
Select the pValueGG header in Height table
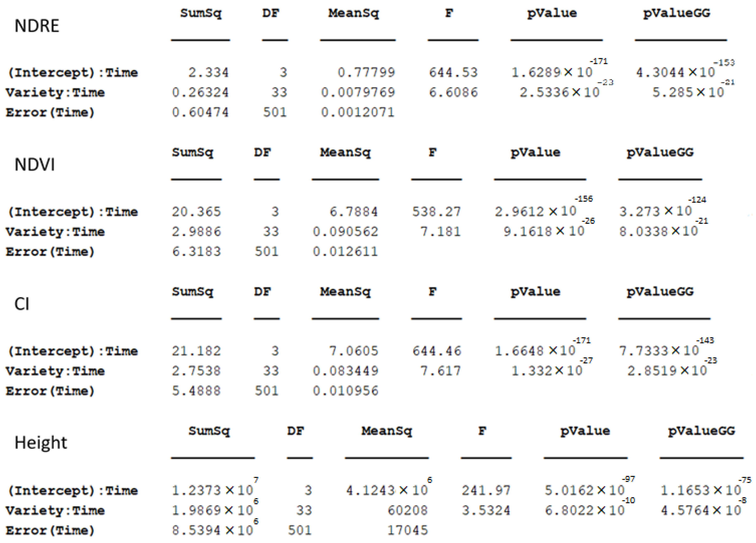coord(701,431)
